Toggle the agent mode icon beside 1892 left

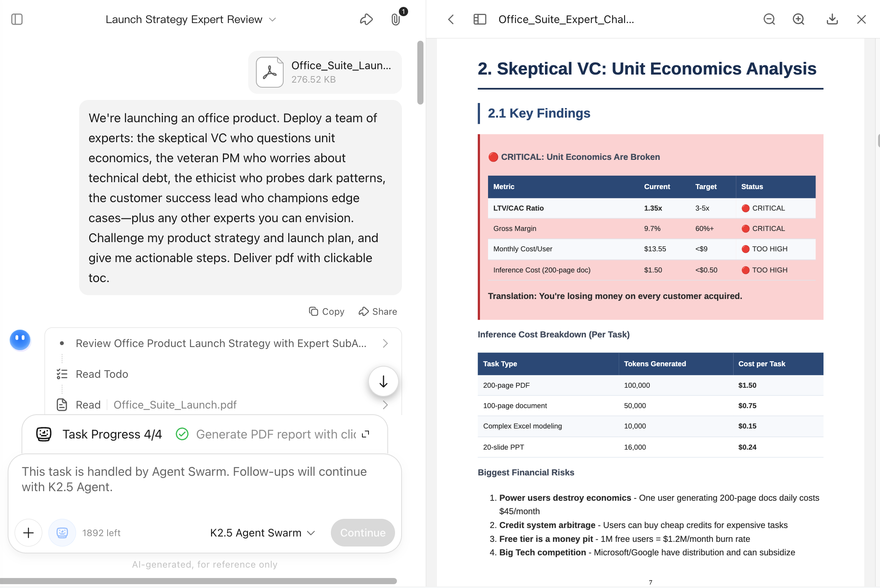[62, 533]
